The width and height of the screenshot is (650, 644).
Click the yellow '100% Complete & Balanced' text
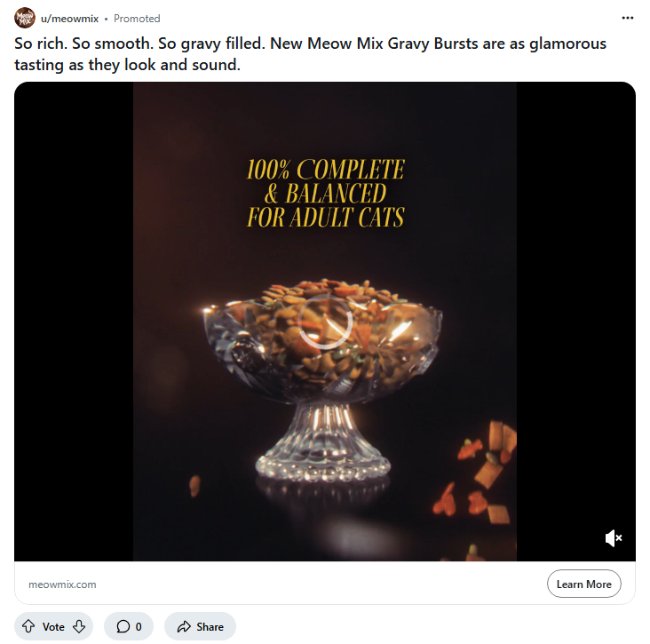(x=325, y=193)
